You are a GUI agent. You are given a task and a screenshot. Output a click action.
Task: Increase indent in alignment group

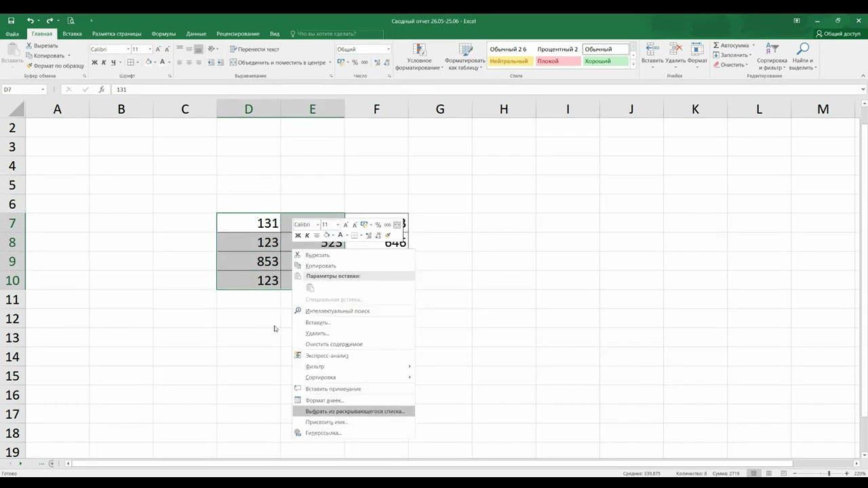(221, 62)
